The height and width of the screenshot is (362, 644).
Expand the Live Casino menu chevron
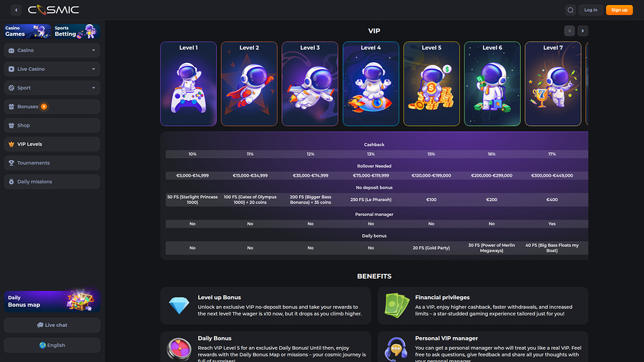[93, 69]
